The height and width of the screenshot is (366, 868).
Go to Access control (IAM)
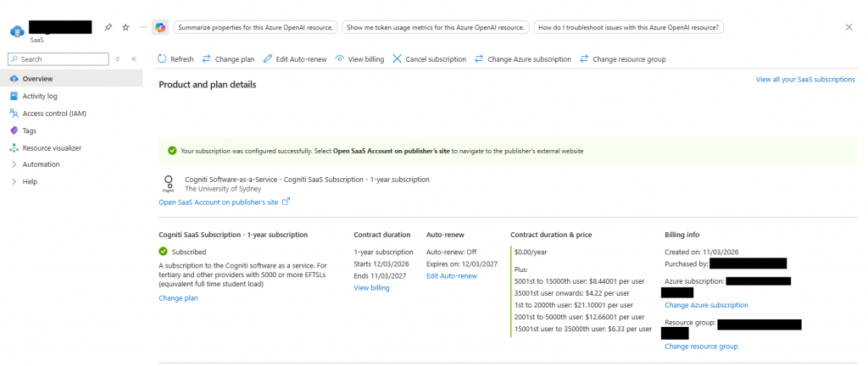(x=54, y=114)
